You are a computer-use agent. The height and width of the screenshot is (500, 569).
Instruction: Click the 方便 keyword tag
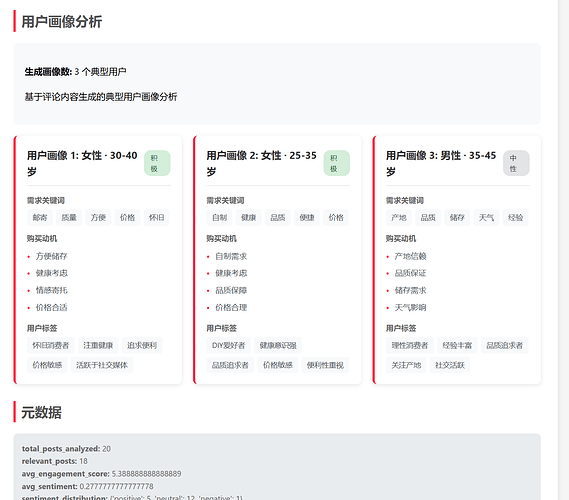coord(98,218)
